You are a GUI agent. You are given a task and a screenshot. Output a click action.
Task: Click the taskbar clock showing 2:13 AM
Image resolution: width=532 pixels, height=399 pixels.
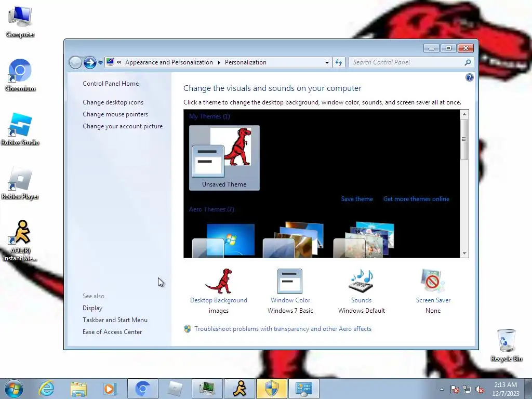(506, 389)
